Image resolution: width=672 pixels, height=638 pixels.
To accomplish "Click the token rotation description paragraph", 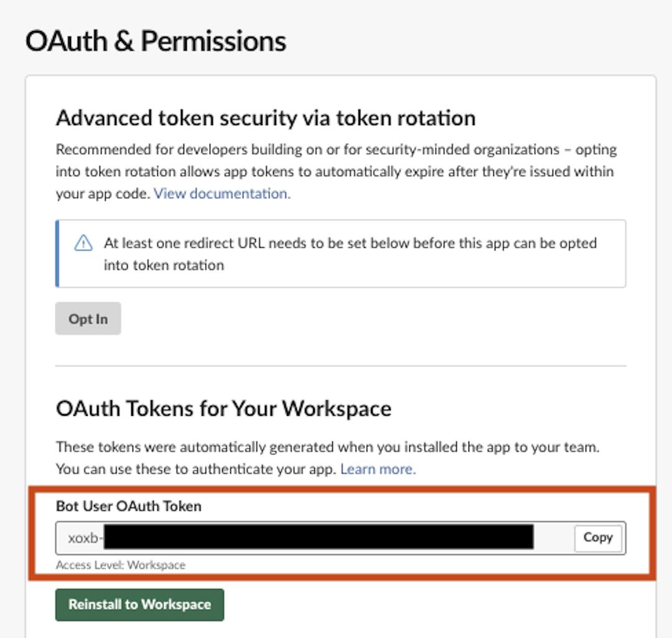I will coord(336,171).
